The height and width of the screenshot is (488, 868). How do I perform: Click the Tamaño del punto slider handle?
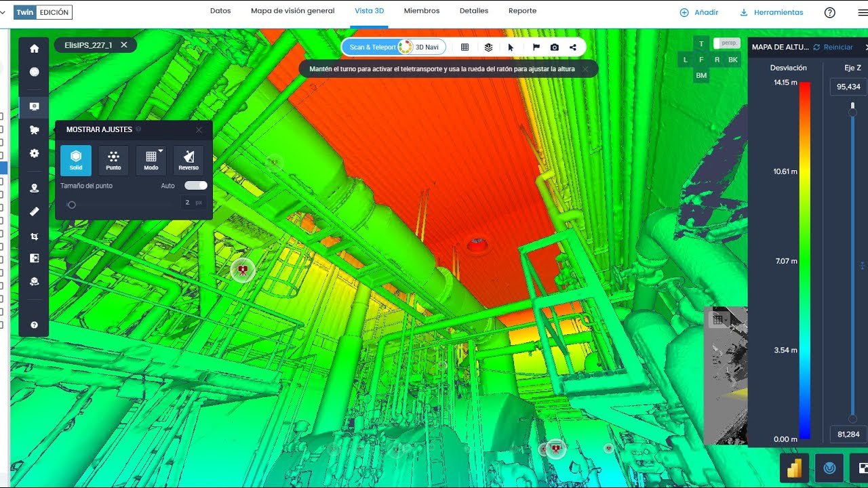71,205
